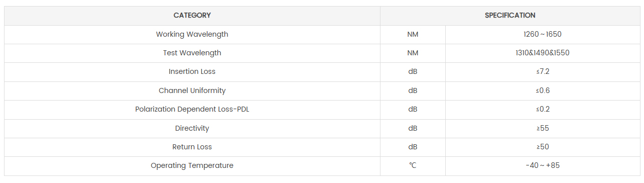
Task: Click Polarization Dependent Loss-PDL text
Action: [192, 109]
